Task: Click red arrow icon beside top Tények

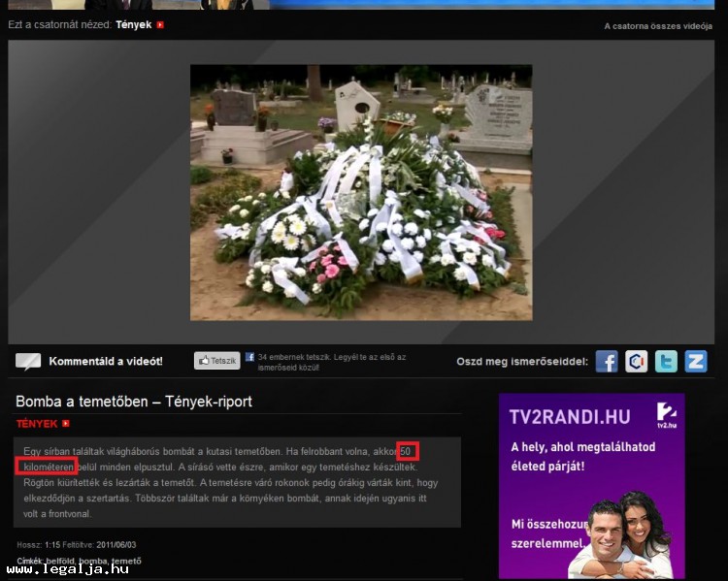Action: tap(160, 25)
